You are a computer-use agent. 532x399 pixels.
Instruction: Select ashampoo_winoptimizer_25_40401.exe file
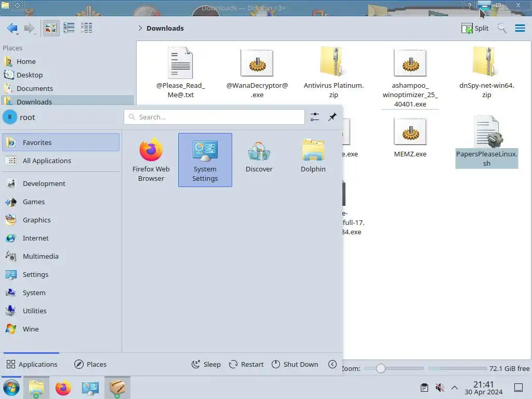pos(410,77)
